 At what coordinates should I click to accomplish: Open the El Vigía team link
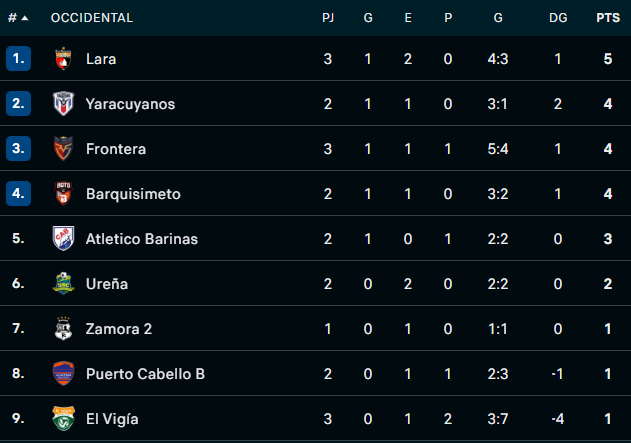coord(112,419)
